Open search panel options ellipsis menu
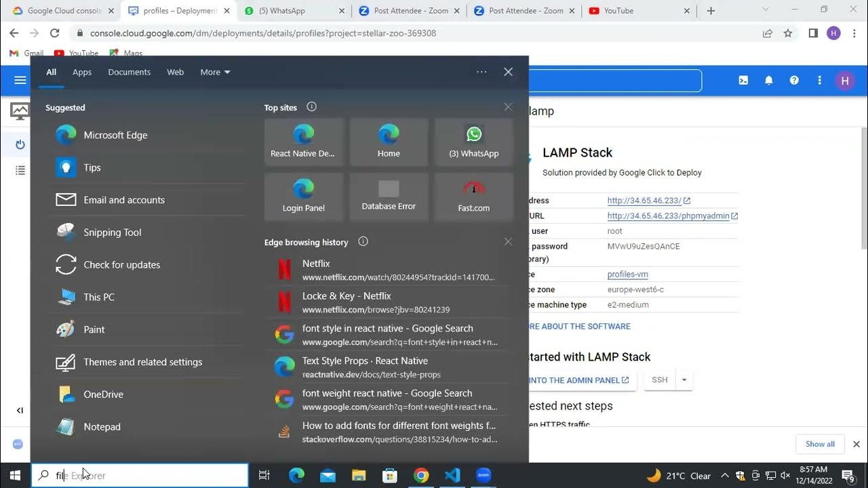The width and height of the screenshot is (868, 488). coord(481,72)
